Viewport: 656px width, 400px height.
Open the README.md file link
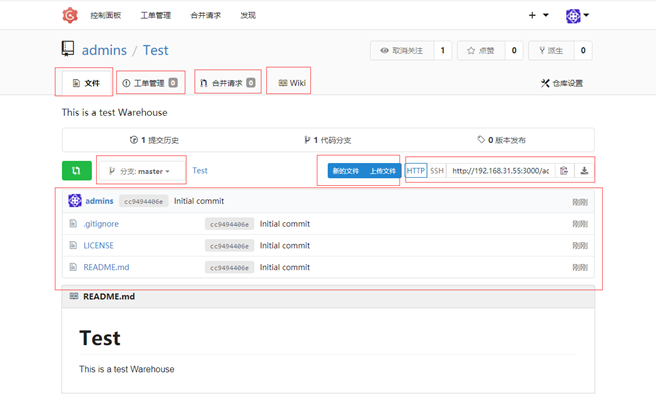pos(106,267)
